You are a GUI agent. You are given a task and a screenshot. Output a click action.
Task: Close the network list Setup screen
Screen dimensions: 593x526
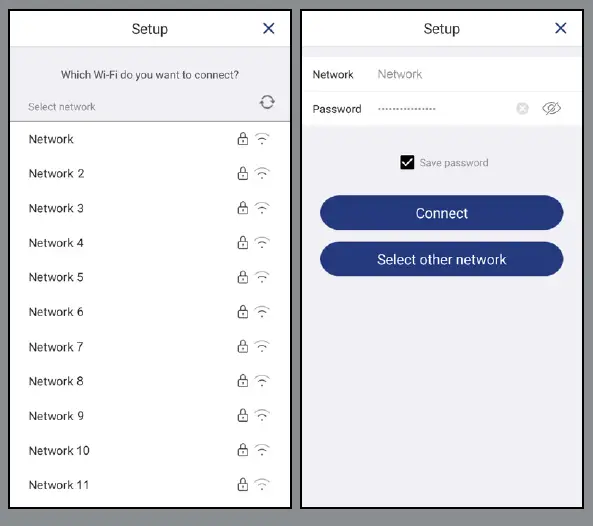pos(269,28)
